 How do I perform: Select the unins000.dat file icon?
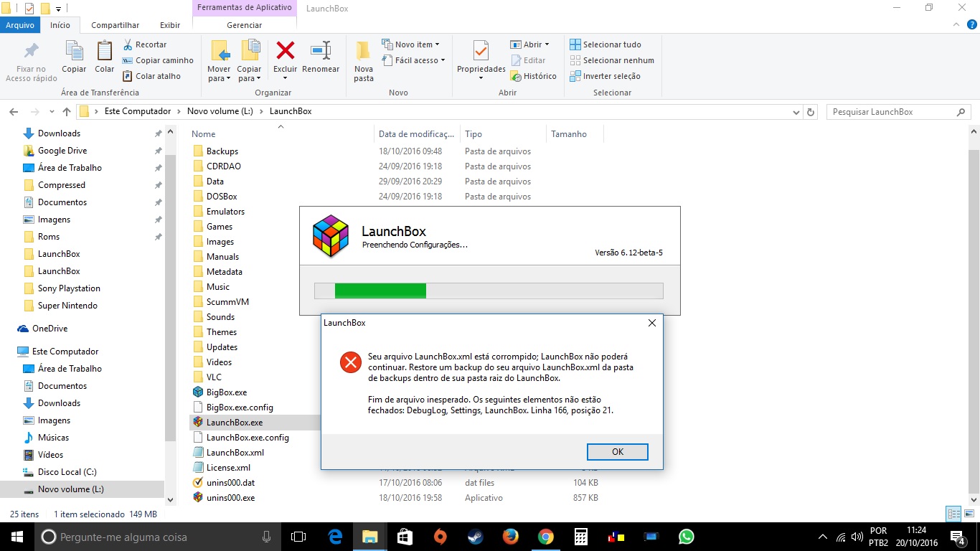tap(198, 483)
